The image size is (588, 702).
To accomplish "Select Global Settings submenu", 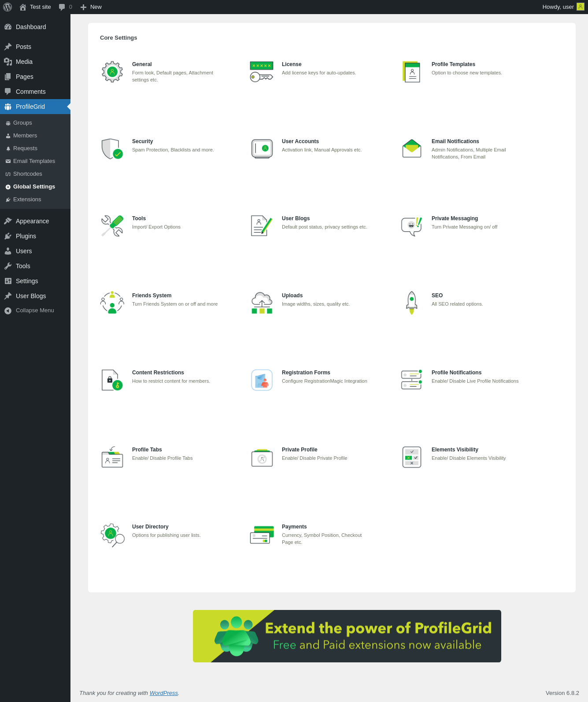I will tap(35, 187).
